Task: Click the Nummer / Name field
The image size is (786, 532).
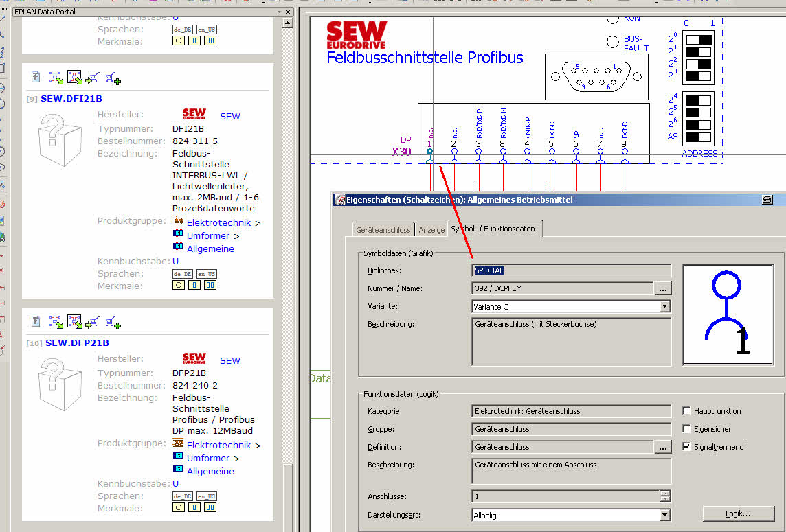Action: point(563,288)
